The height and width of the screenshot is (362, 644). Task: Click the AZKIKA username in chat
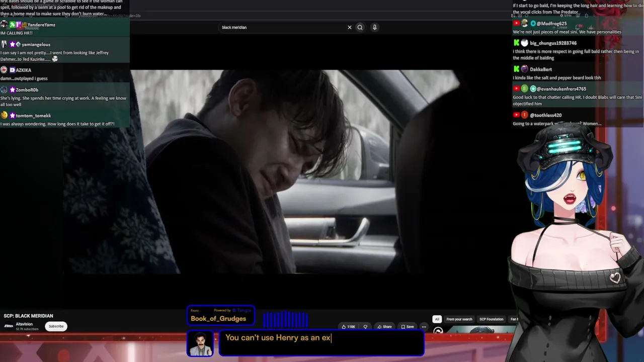[24, 70]
